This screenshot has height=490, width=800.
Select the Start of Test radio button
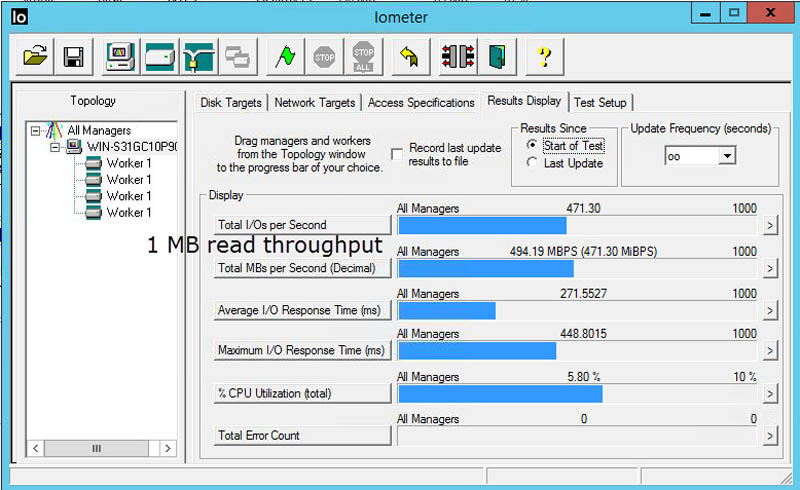532,145
